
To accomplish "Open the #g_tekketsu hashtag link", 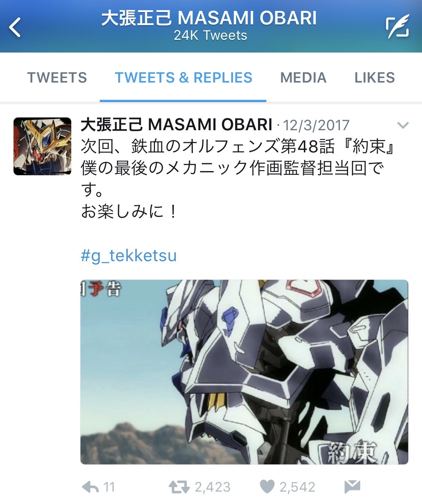I will (129, 256).
